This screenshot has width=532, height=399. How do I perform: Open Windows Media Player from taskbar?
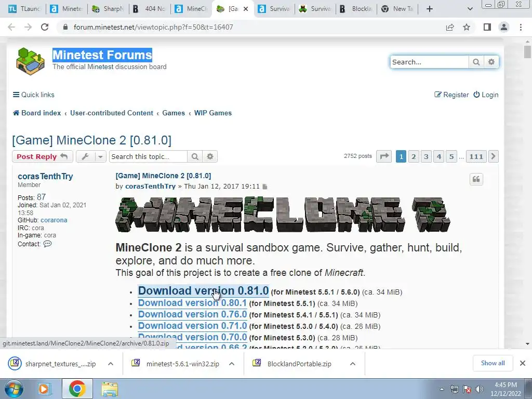(x=45, y=389)
